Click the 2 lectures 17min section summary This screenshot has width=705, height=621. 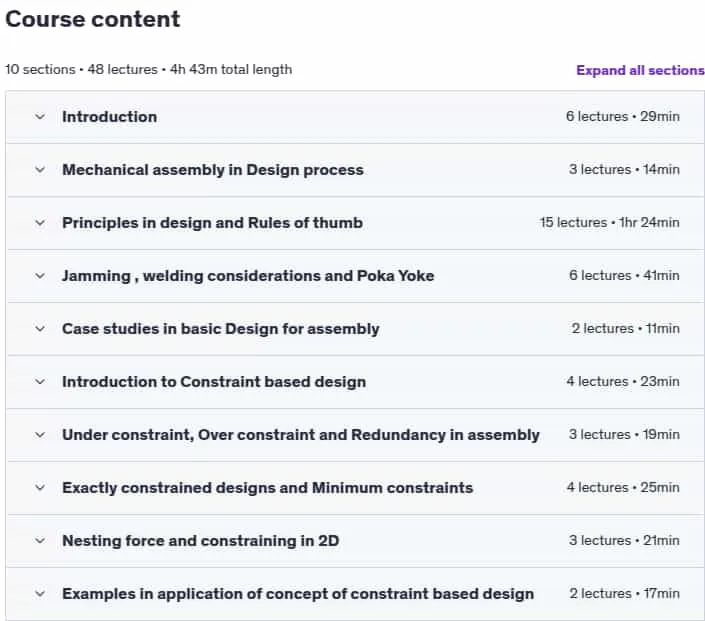(625, 594)
